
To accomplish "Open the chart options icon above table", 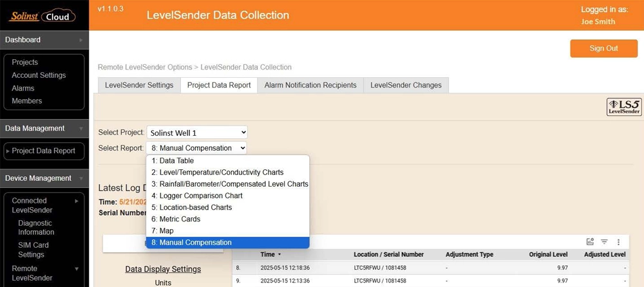I will (x=590, y=242).
